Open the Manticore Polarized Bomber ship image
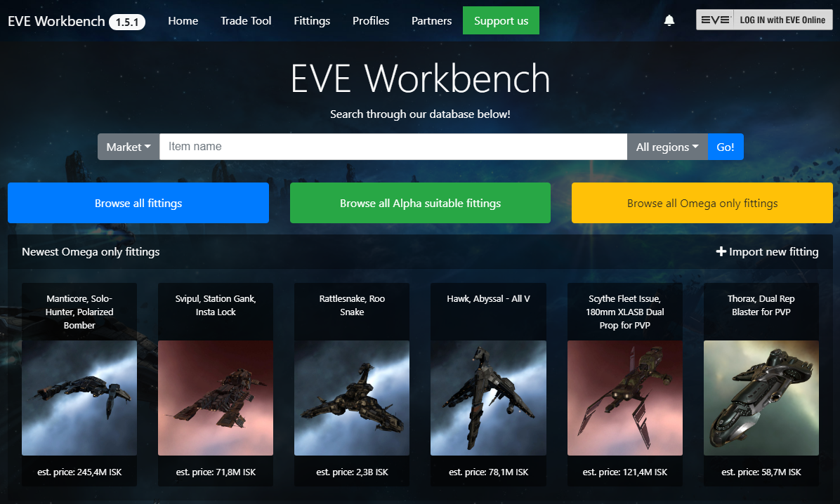The height and width of the screenshot is (504, 840). pyautogui.click(x=79, y=398)
